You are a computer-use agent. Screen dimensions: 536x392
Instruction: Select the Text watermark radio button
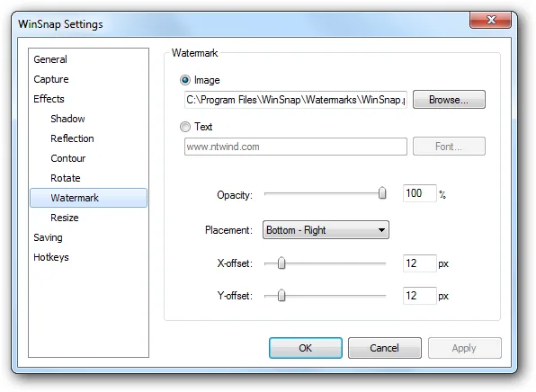click(x=185, y=127)
